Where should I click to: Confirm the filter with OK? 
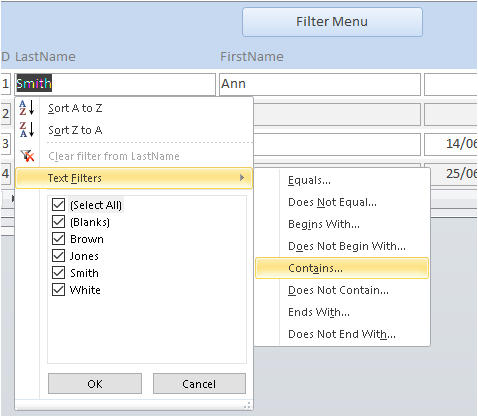pos(95,384)
